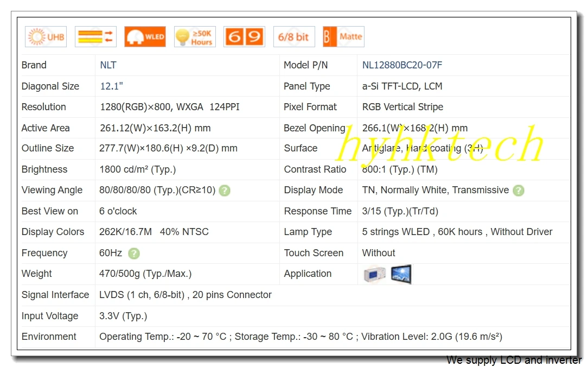This screenshot has height=367, width=588.
Task: Select the orange stripes pixel format icon
Action: (95, 36)
